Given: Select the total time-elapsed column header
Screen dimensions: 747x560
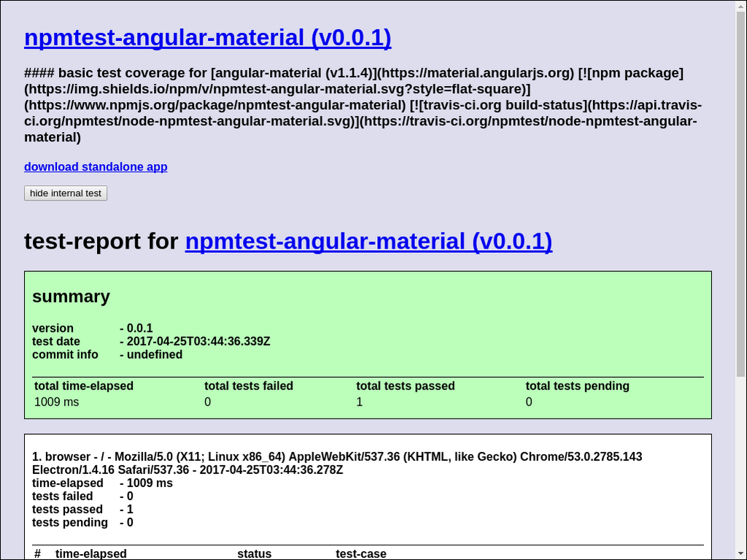Looking at the screenshot, I should (84, 386).
